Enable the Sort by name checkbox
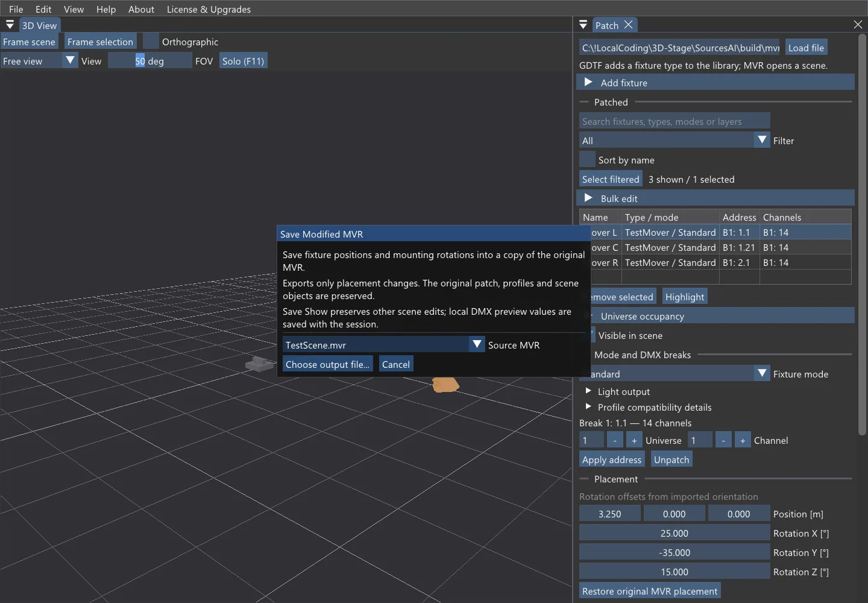This screenshot has height=603, width=868. 587,160
